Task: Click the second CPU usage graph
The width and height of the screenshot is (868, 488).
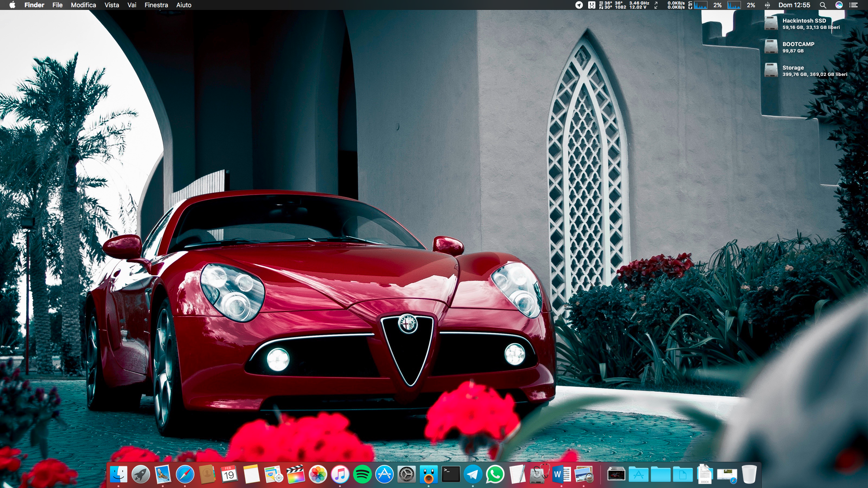Action: tap(734, 5)
